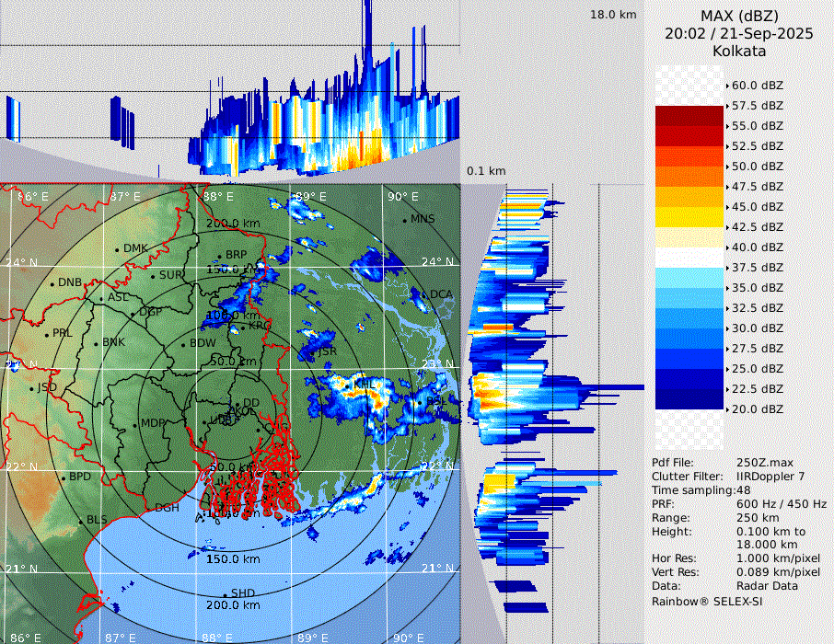Select the BLS station marker on the coast
The height and width of the screenshot is (644, 834).
click(x=81, y=522)
